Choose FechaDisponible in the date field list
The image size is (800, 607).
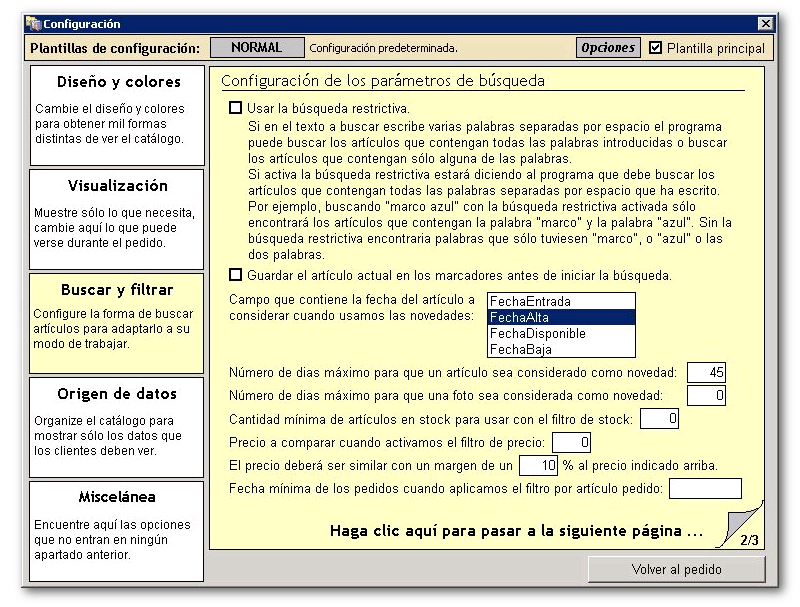(561, 333)
